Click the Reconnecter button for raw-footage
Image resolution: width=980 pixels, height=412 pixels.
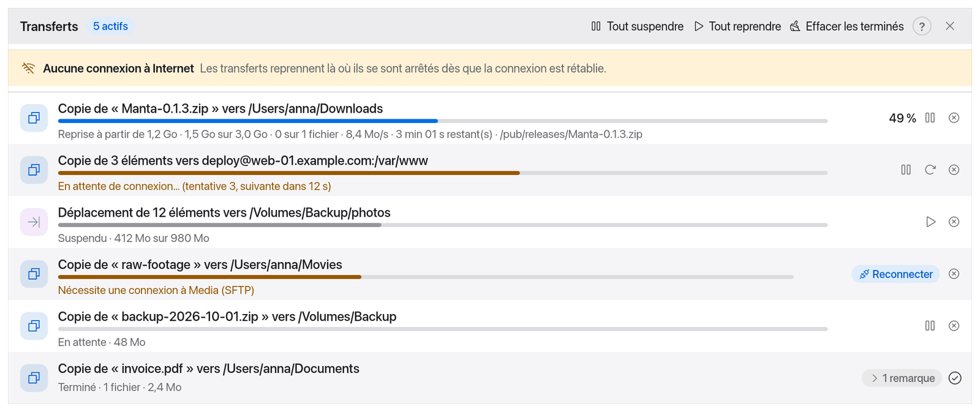pyautogui.click(x=895, y=274)
